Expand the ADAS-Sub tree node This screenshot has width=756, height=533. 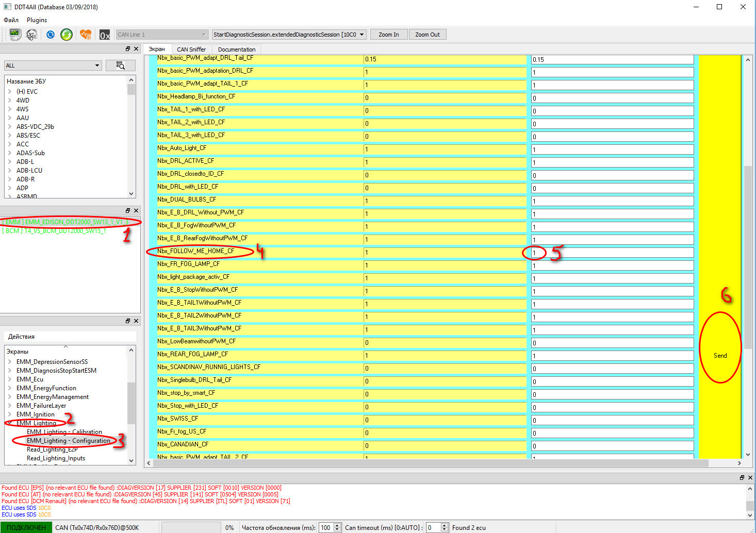click(x=10, y=153)
